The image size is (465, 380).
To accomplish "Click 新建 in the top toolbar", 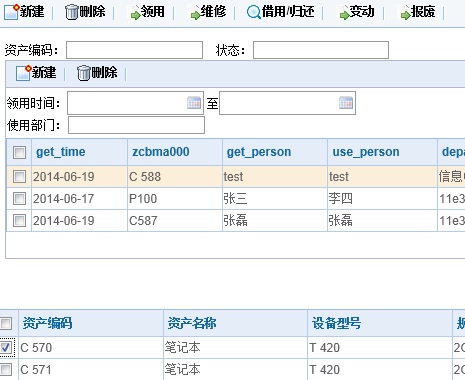I will [24, 12].
